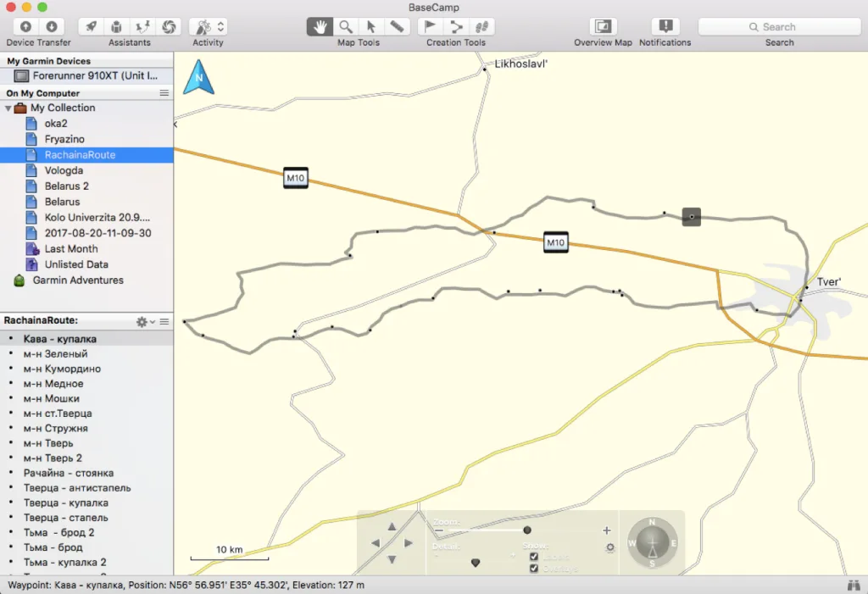Click the backpack assistant icon
The width and height of the screenshot is (868, 594).
point(116,26)
